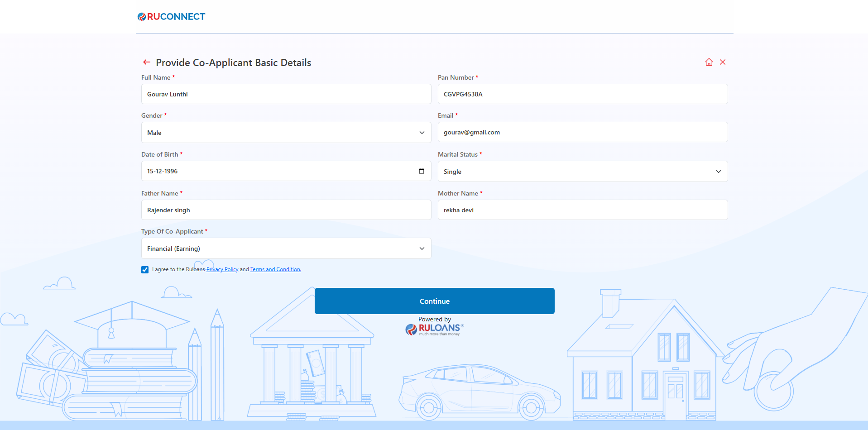
Task: Click the RULOANS footer logo
Action: point(434,329)
